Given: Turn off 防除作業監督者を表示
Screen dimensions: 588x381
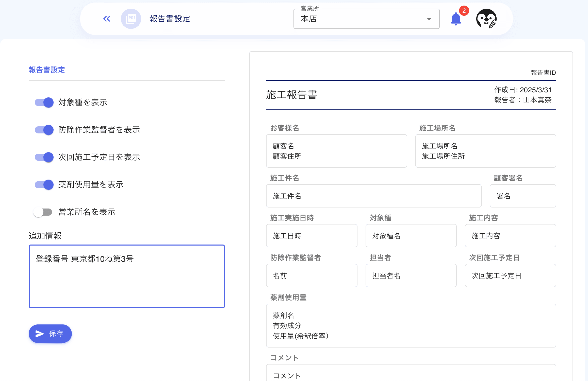Looking at the screenshot, I should click(44, 130).
